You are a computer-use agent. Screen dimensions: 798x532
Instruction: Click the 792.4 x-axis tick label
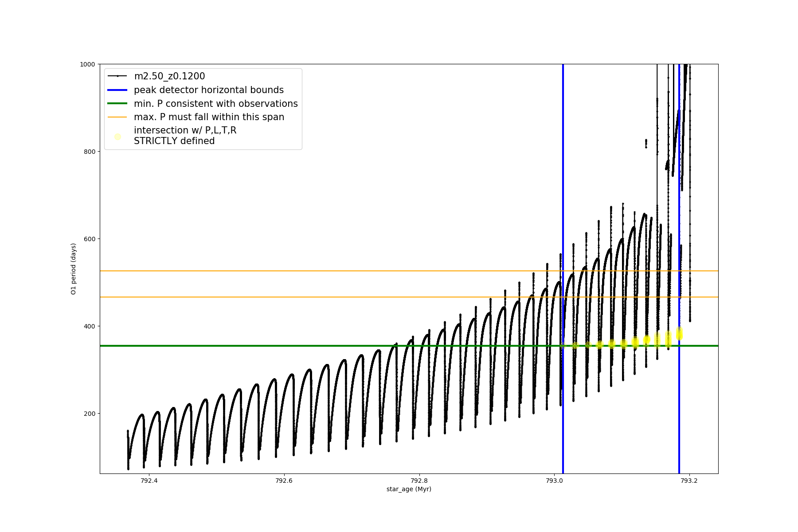coord(149,481)
